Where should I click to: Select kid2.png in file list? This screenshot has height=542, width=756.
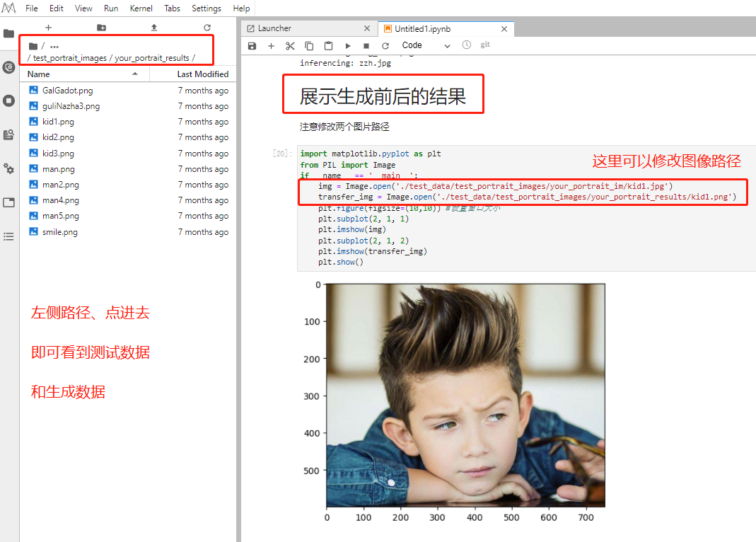point(128,137)
